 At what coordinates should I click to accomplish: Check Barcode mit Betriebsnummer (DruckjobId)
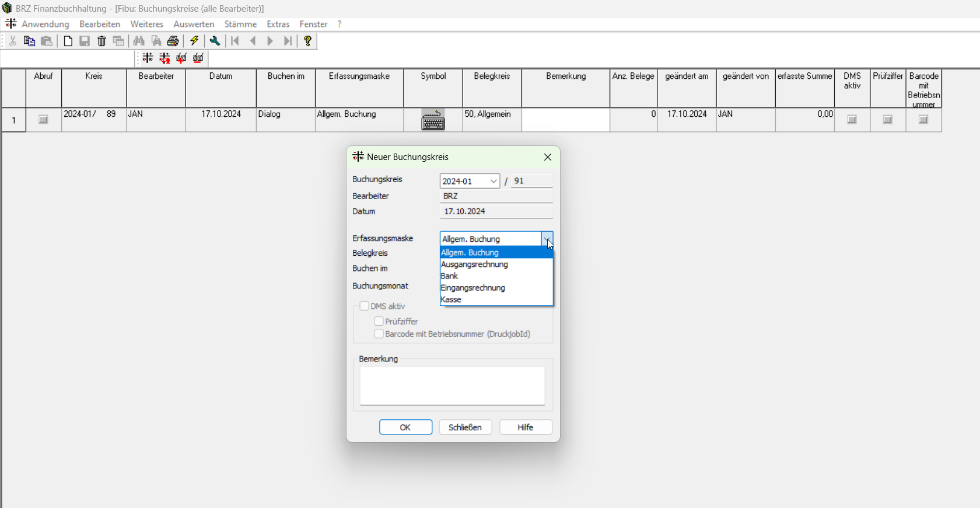[x=379, y=334]
